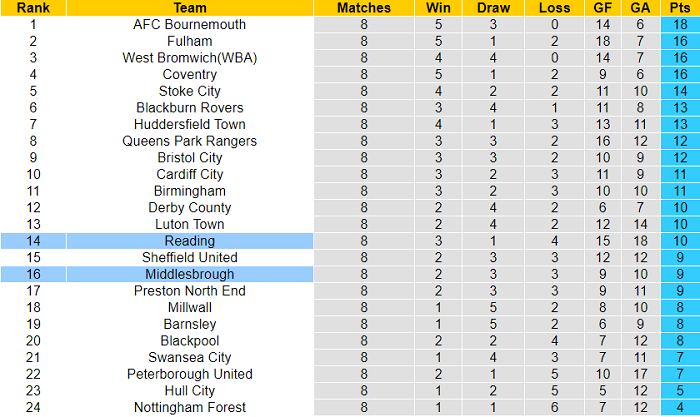Image resolution: width=700 pixels, height=417 pixels.
Task: Open West Bromwich(WBA) team entry
Action: click(190, 58)
